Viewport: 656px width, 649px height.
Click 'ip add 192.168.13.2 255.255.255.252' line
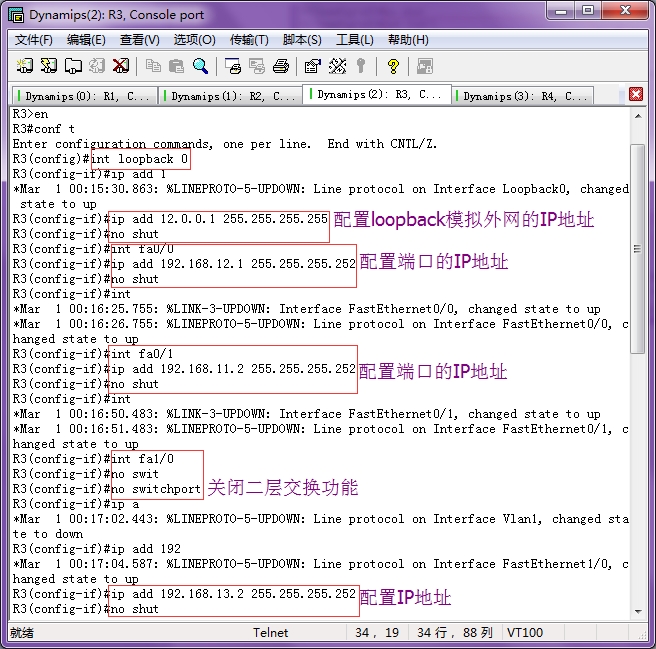tap(233, 594)
